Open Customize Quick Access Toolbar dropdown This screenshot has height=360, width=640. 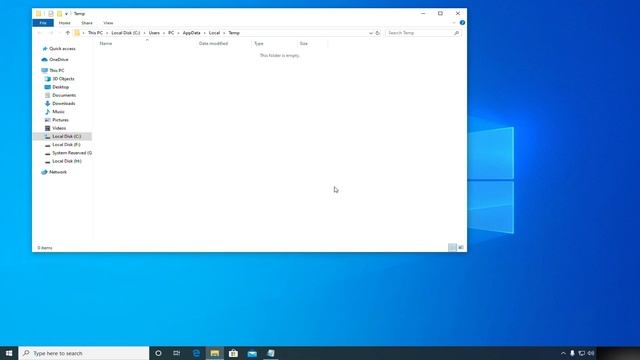[66, 14]
